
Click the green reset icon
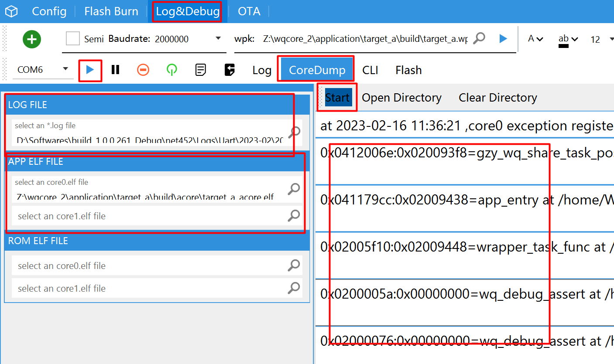click(172, 69)
